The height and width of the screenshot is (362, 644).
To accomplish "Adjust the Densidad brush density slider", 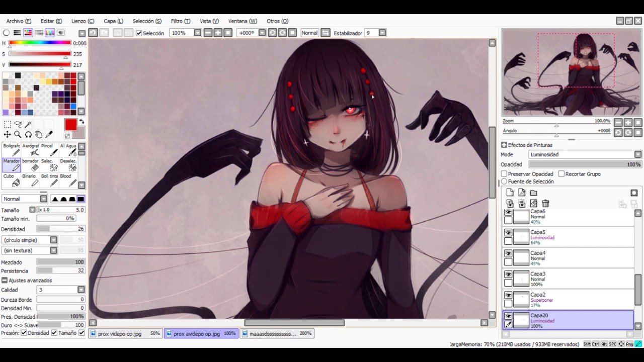I will click(60, 229).
